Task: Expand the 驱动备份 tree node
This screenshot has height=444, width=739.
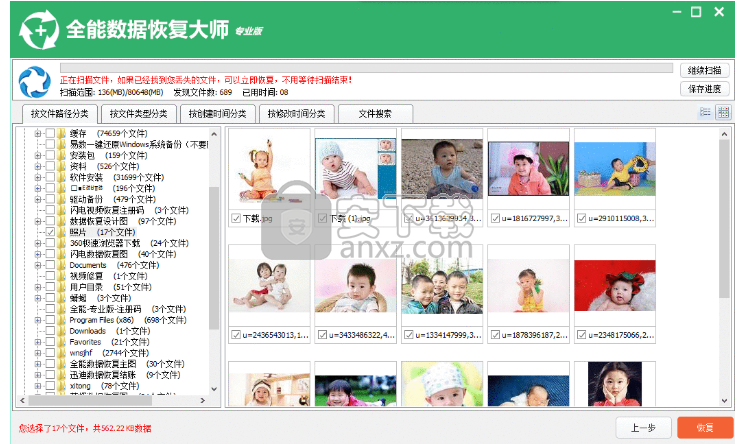Action: [38, 199]
